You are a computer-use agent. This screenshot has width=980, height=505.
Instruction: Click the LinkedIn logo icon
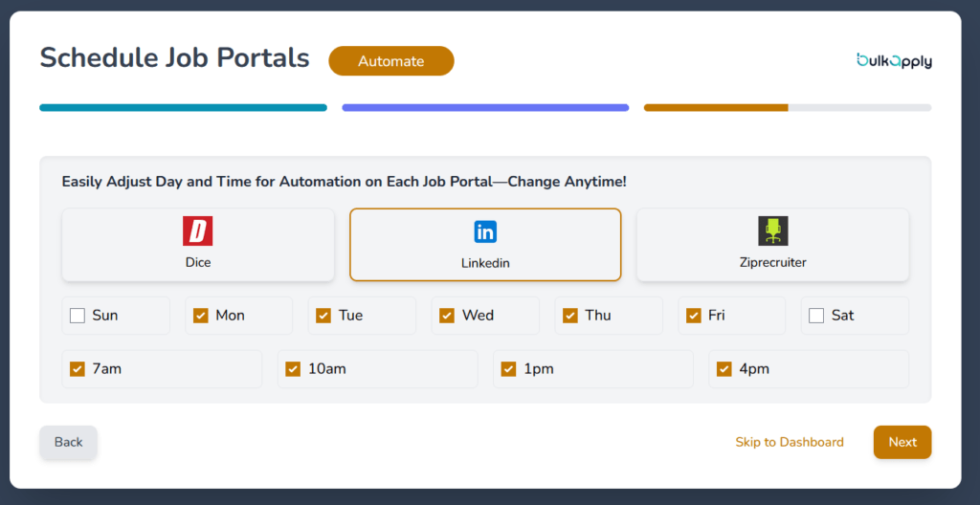pos(485,231)
